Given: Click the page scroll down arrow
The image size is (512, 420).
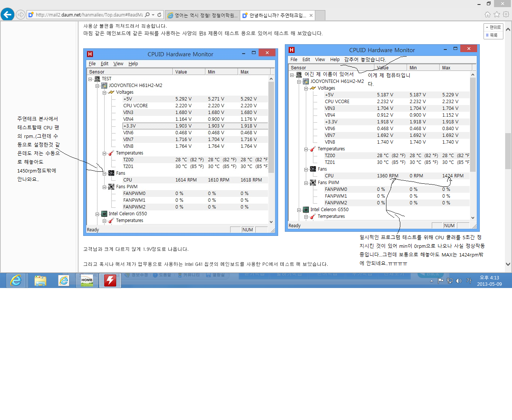Looking at the screenshot, I should 508,264.
